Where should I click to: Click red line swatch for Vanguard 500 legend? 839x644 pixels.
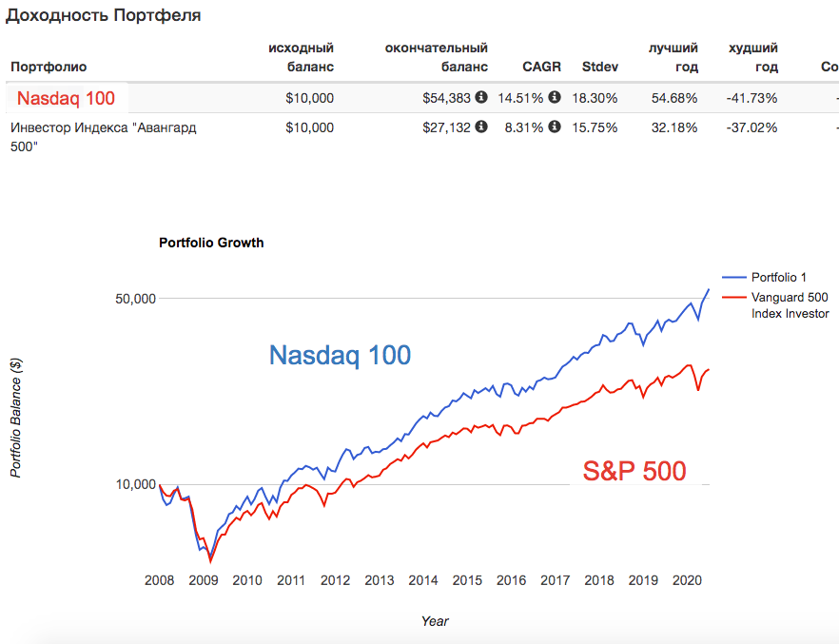coord(733,298)
